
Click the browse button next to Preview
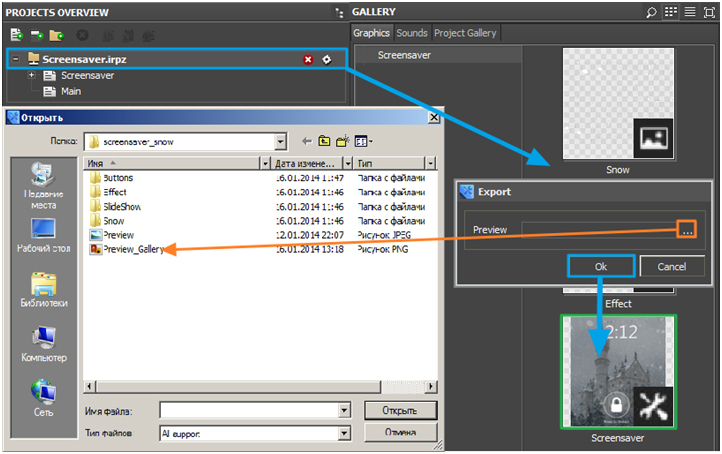click(x=686, y=230)
